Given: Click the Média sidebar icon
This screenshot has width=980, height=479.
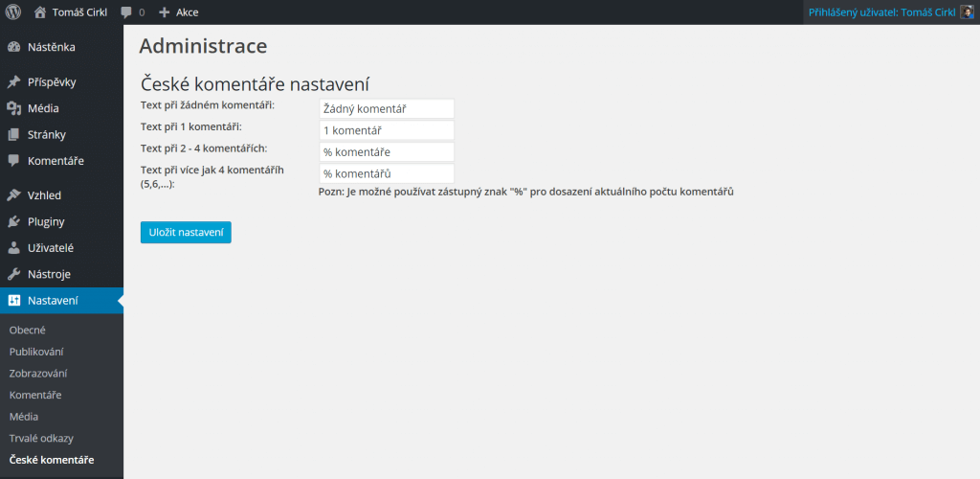Looking at the screenshot, I should (x=13, y=108).
